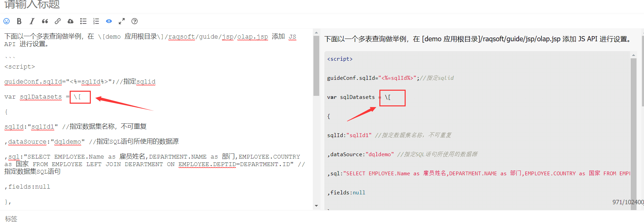This screenshot has height=222, width=644.
Task: Click the ,fields:null line in editor
Action: [27, 187]
